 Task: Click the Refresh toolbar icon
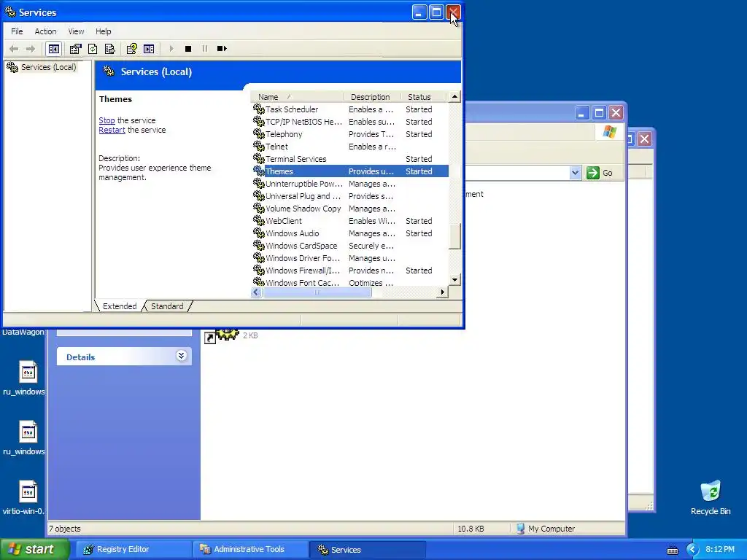point(93,49)
